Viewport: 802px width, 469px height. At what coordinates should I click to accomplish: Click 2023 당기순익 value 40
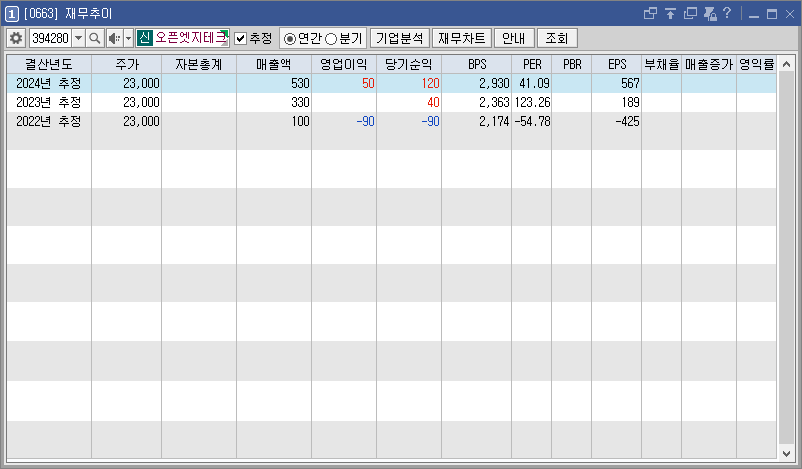pyautogui.click(x=433, y=102)
